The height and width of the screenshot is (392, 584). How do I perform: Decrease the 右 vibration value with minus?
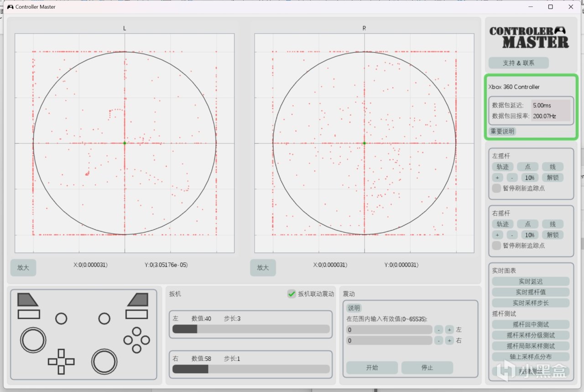pos(438,340)
